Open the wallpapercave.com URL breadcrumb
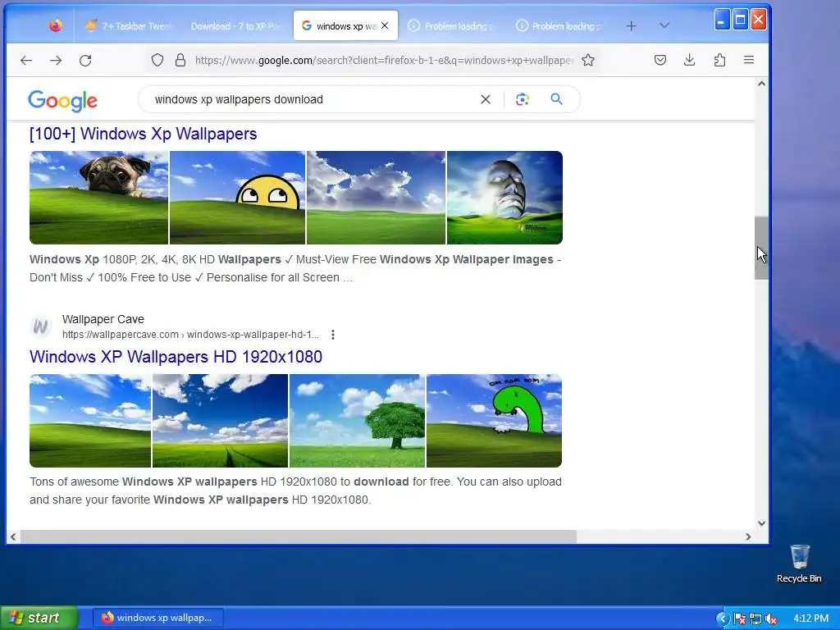840x630 pixels. 190,335
